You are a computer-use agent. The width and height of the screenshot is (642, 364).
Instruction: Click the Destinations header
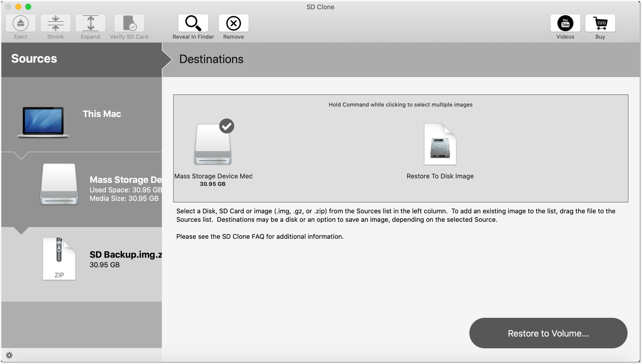(x=211, y=59)
